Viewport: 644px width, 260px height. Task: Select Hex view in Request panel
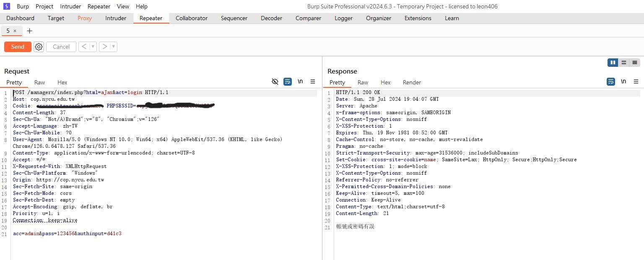pos(62,82)
